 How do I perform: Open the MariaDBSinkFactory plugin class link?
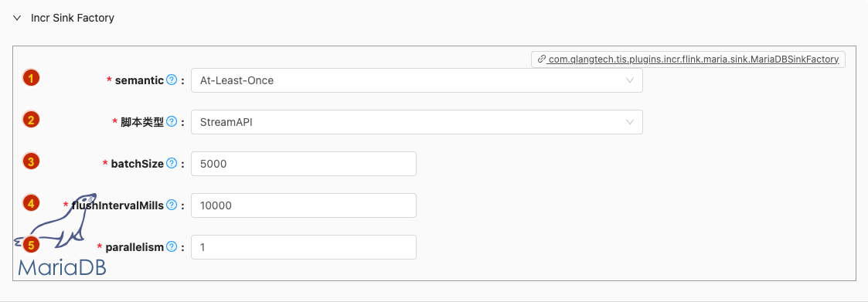coord(693,59)
